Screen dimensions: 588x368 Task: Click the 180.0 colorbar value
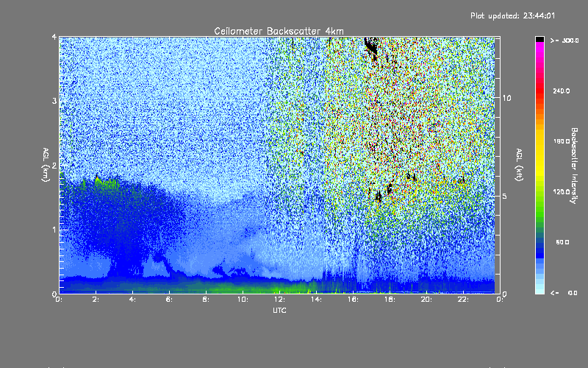(562, 141)
